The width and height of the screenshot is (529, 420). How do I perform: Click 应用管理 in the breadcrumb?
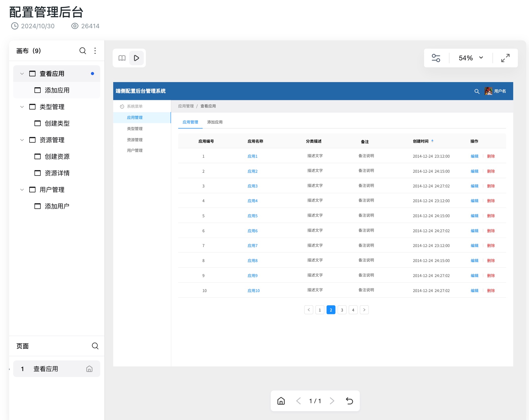[186, 106]
